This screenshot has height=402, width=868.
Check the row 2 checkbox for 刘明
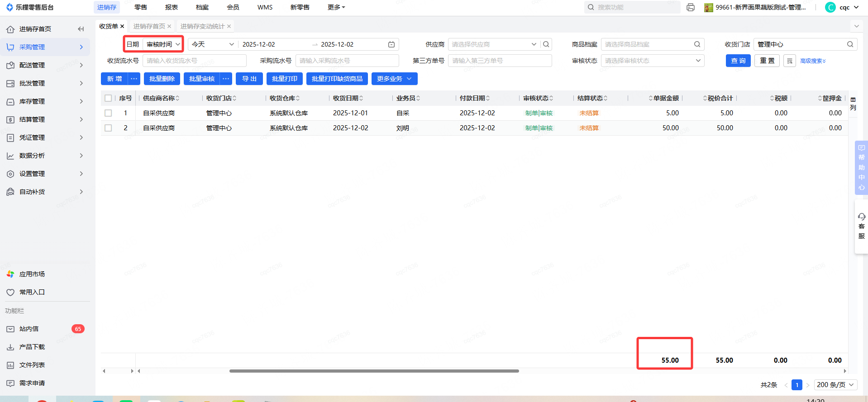(x=108, y=128)
